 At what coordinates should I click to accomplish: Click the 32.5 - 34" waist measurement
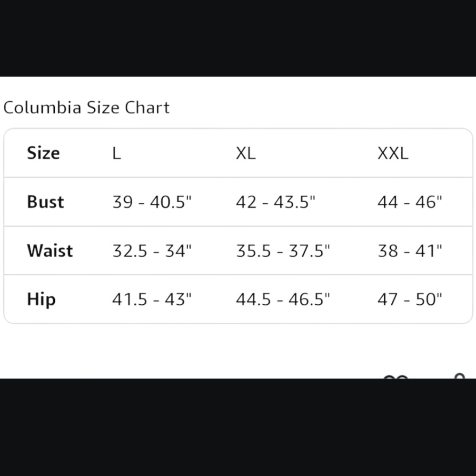[152, 251]
